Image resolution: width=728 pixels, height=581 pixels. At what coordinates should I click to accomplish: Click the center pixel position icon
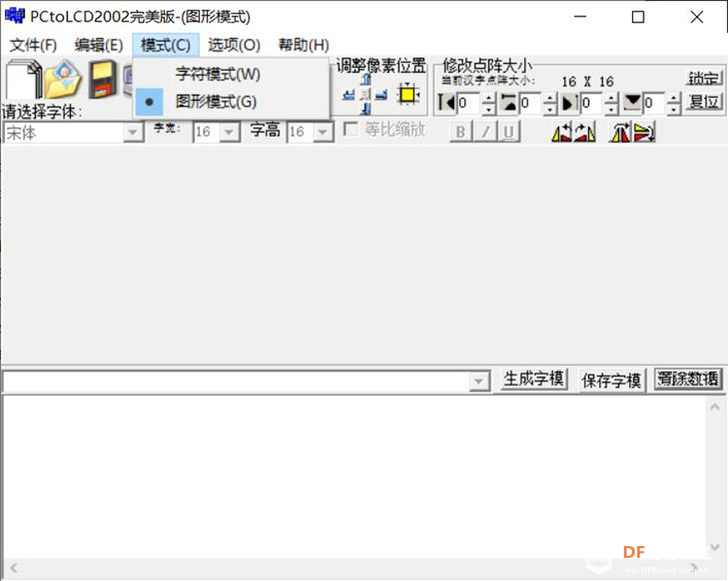[x=366, y=95]
